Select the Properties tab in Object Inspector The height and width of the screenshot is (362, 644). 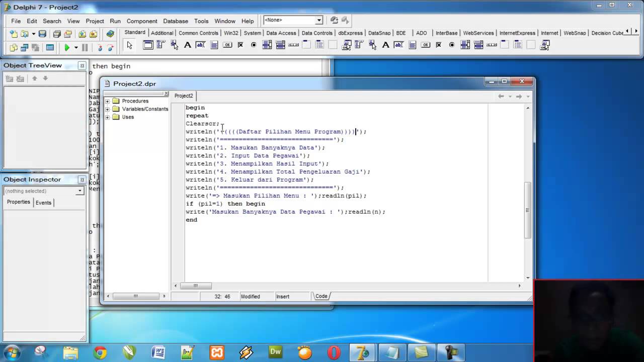(19, 202)
